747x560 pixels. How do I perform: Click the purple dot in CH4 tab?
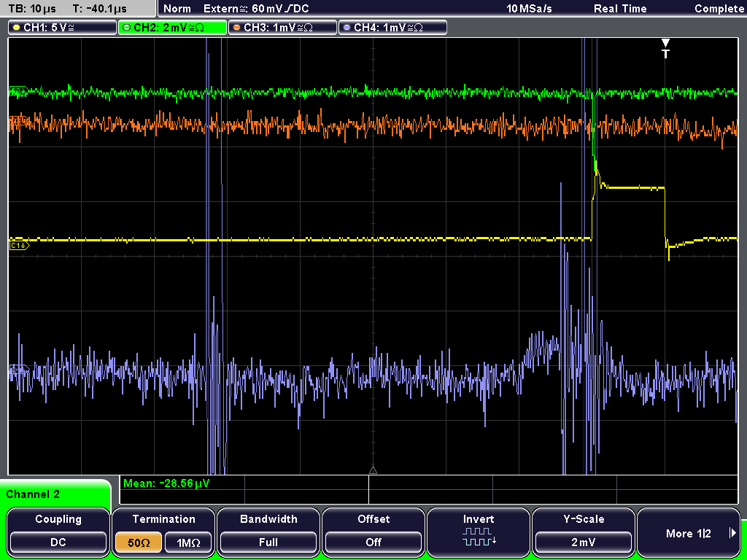pos(347,28)
